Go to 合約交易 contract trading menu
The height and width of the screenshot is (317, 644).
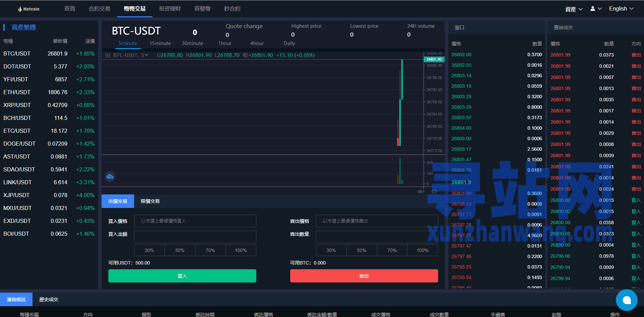point(99,9)
